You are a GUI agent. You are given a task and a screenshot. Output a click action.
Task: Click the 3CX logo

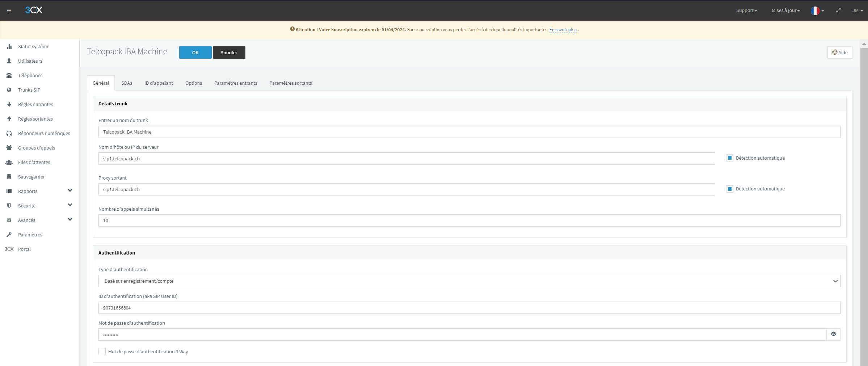coord(34,10)
